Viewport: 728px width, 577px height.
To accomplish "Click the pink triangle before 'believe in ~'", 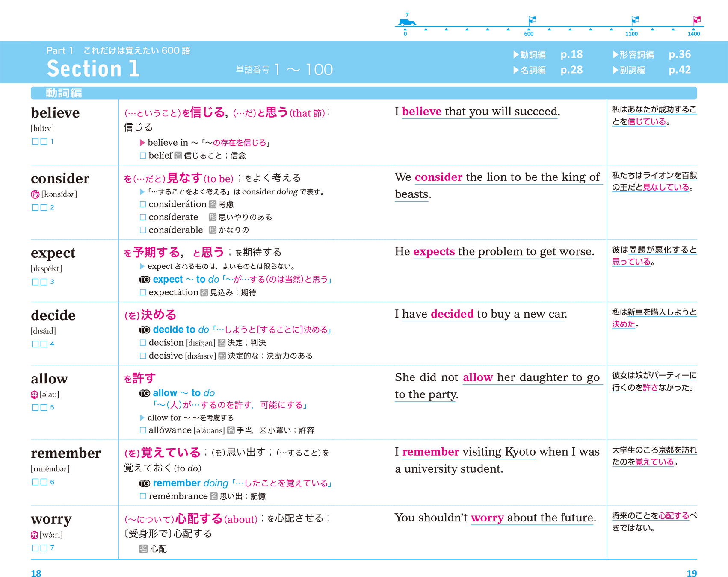I will tap(142, 143).
